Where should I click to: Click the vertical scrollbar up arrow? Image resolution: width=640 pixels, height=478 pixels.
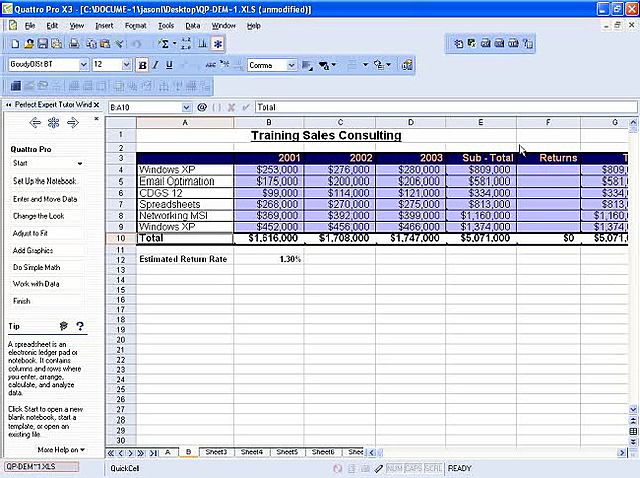point(633,122)
